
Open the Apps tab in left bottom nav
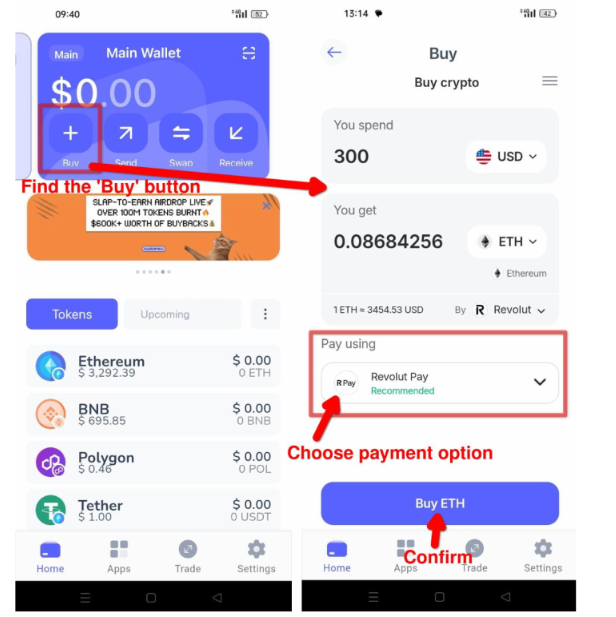pyautogui.click(x=119, y=556)
